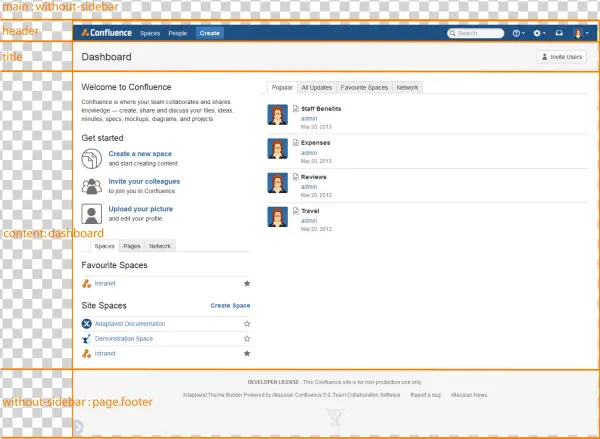
Task: Click the page icon beside Reviews
Action: (x=296, y=177)
